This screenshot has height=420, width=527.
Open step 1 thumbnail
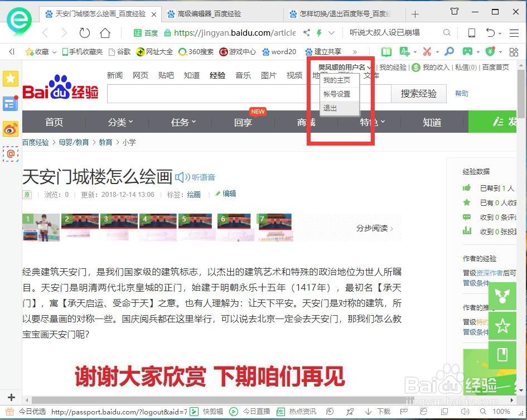click(41, 228)
